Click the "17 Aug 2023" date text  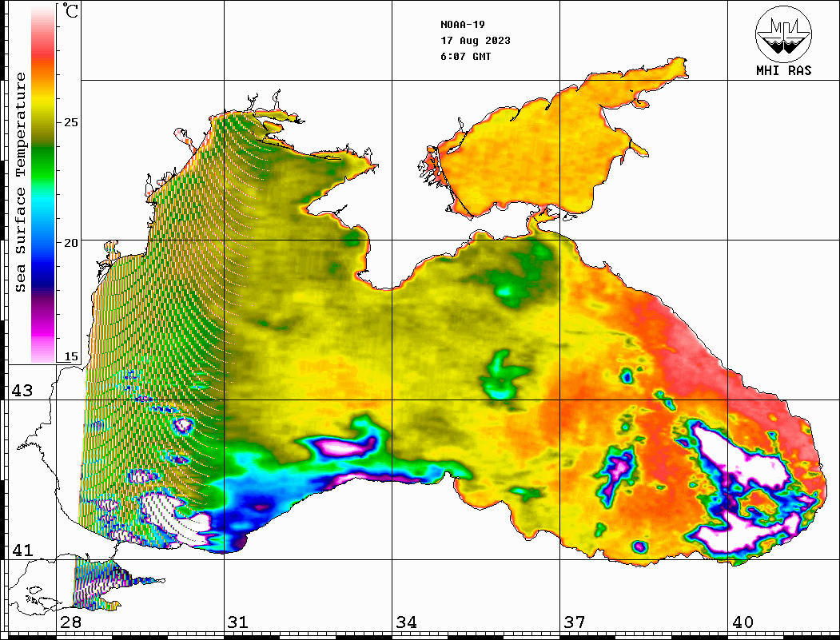(476, 41)
